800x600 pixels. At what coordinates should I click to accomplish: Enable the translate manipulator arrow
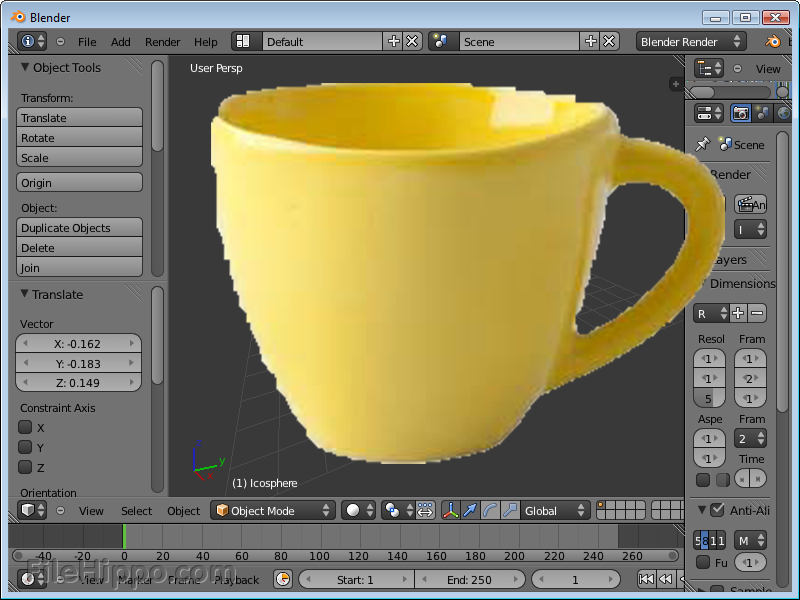[x=470, y=510]
